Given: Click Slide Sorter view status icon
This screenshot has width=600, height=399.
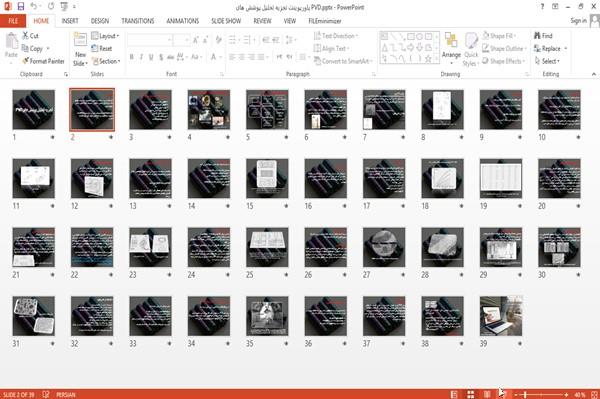Looking at the screenshot, I should (x=471, y=394).
